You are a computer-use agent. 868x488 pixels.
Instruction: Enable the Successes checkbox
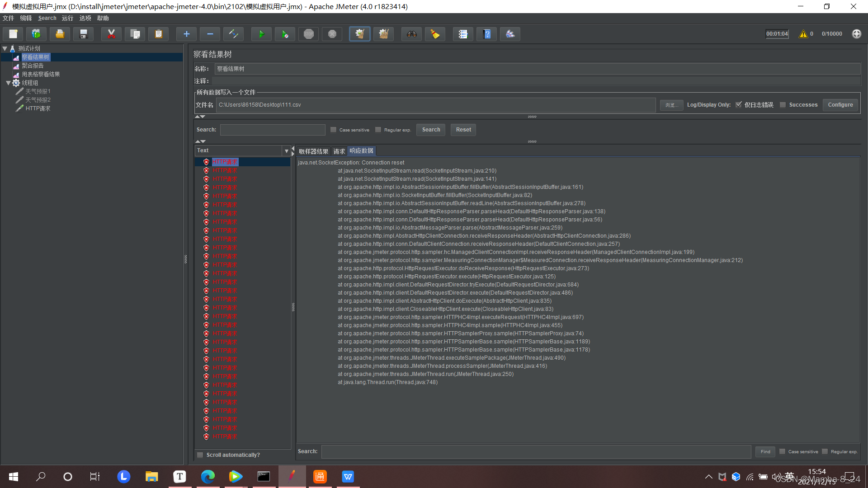tap(783, 105)
